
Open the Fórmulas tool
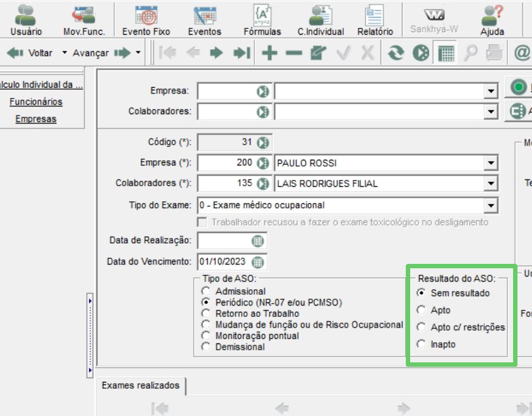(x=263, y=20)
